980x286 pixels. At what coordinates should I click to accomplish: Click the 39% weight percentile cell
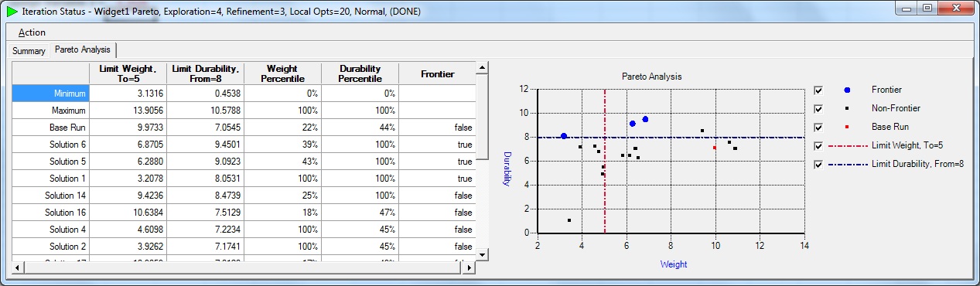coord(282,144)
